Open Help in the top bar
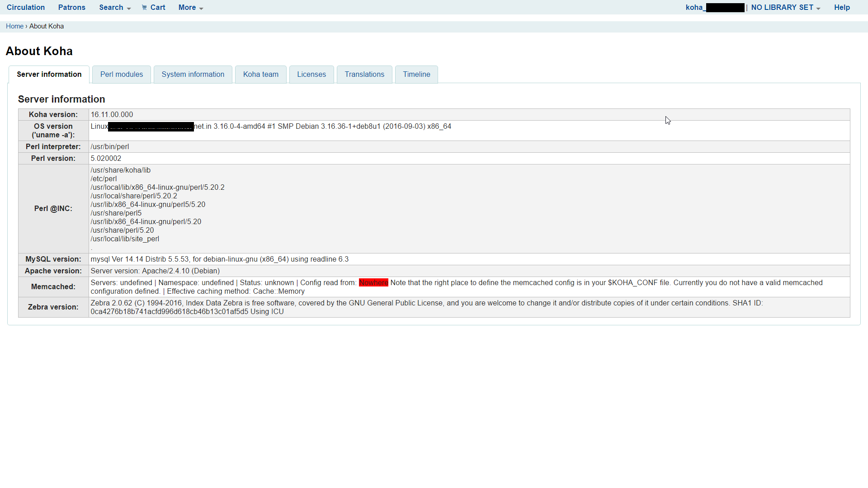Image resolution: width=868 pixels, height=488 pixels. click(x=842, y=7)
